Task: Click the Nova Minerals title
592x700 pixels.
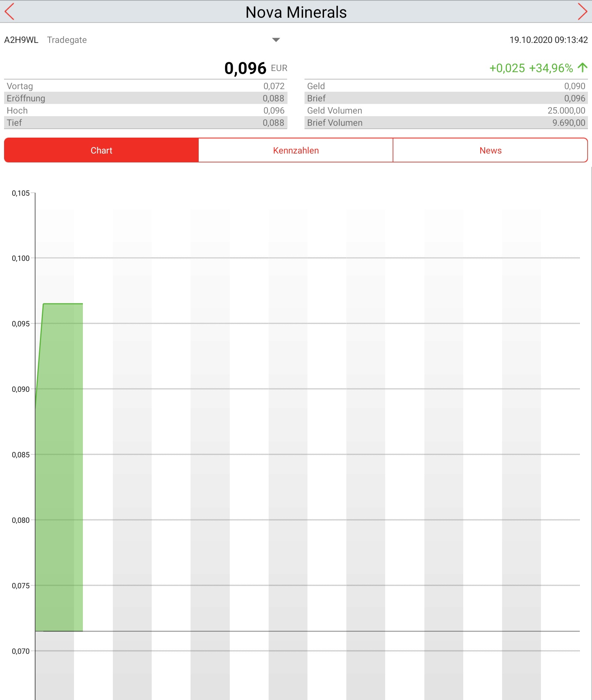Action: 296,12
